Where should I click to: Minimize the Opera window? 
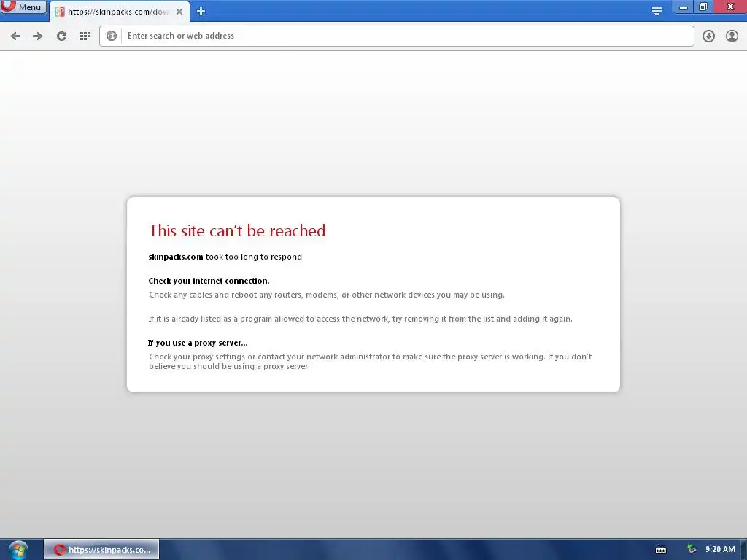click(x=683, y=7)
